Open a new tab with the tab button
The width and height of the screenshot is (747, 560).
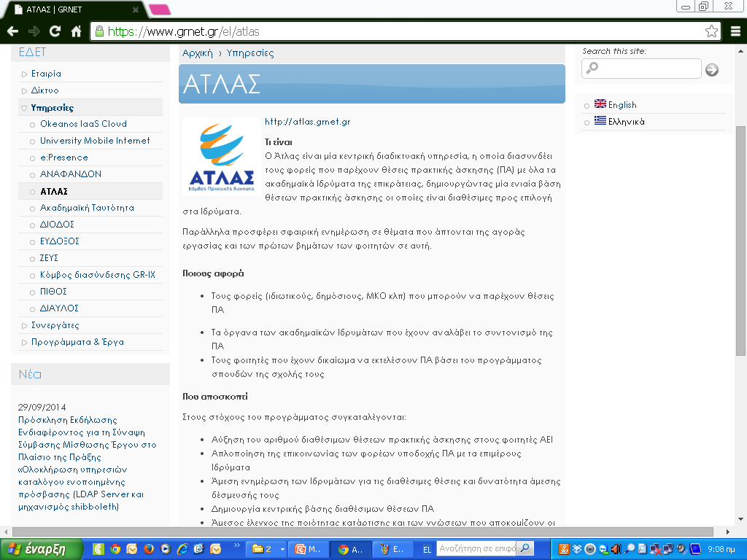[x=160, y=9]
